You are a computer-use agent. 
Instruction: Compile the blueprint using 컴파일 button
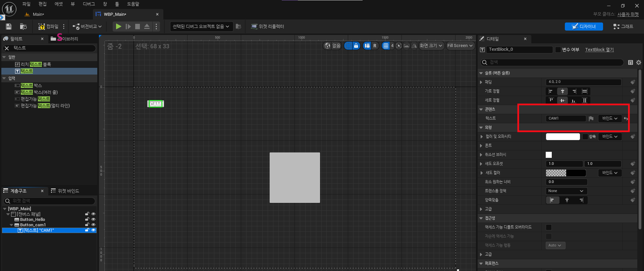(48, 27)
